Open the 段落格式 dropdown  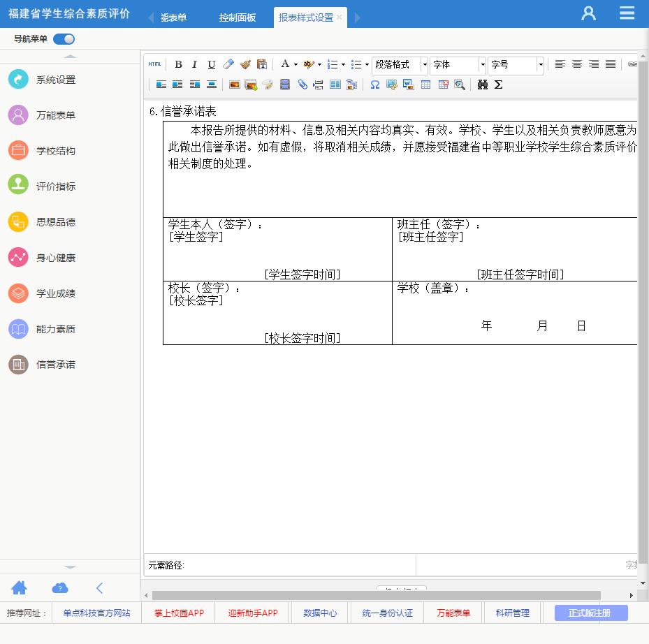tap(400, 64)
